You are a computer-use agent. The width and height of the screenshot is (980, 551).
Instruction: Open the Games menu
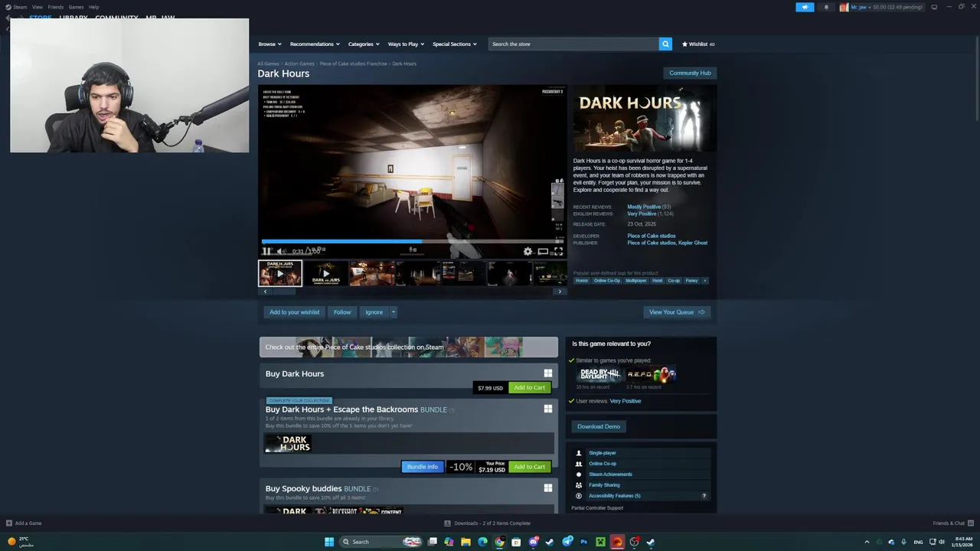pos(76,7)
